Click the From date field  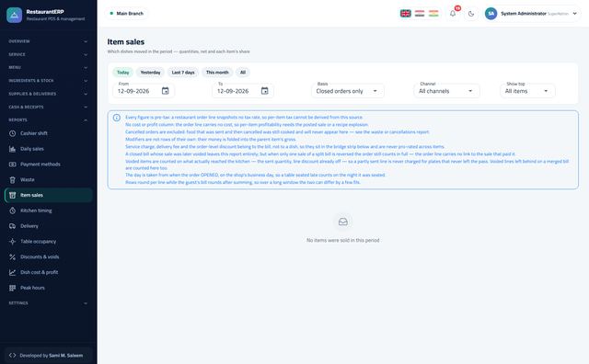[x=144, y=91]
